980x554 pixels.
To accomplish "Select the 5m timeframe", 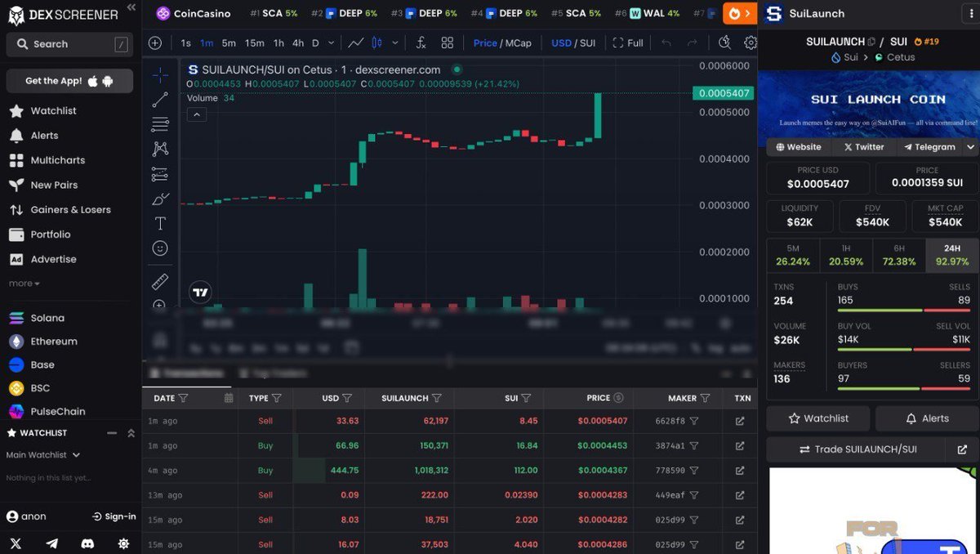I will [x=229, y=43].
